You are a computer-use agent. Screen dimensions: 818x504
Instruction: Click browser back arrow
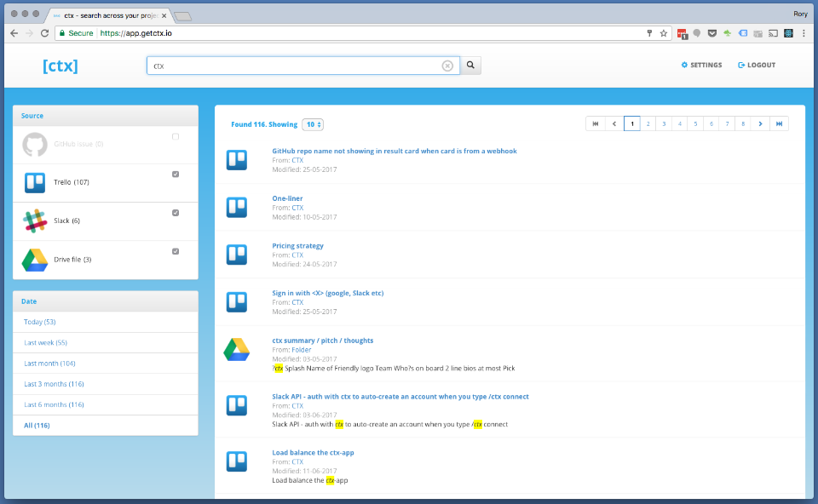pos(14,33)
